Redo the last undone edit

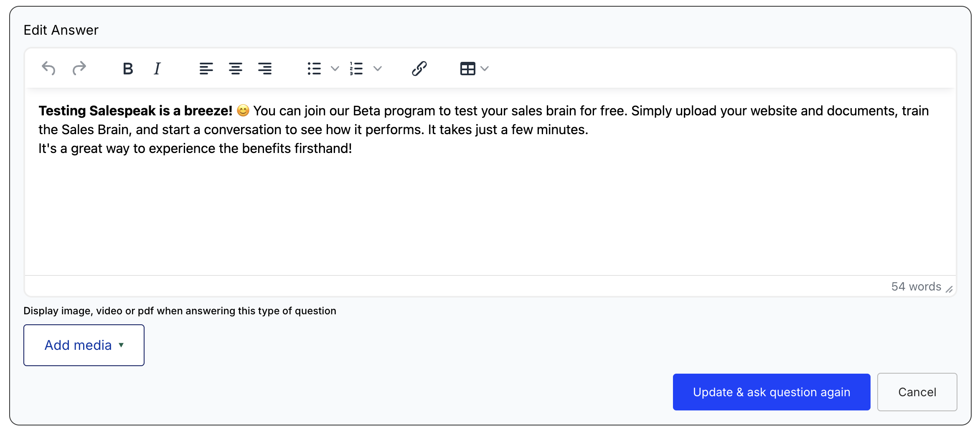point(79,68)
